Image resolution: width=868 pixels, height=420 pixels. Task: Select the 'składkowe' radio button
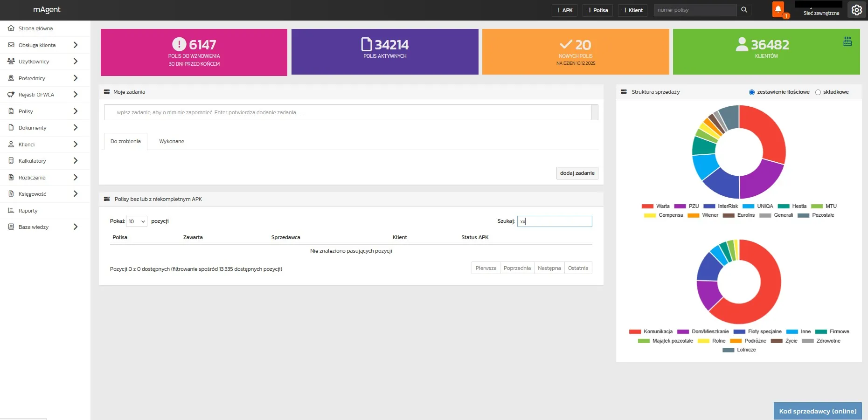(x=818, y=92)
